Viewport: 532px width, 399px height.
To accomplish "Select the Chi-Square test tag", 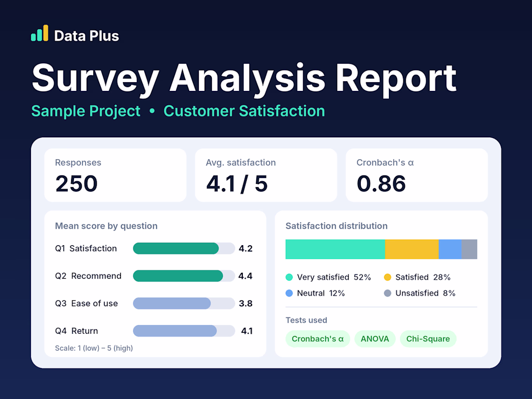I will pos(428,339).
